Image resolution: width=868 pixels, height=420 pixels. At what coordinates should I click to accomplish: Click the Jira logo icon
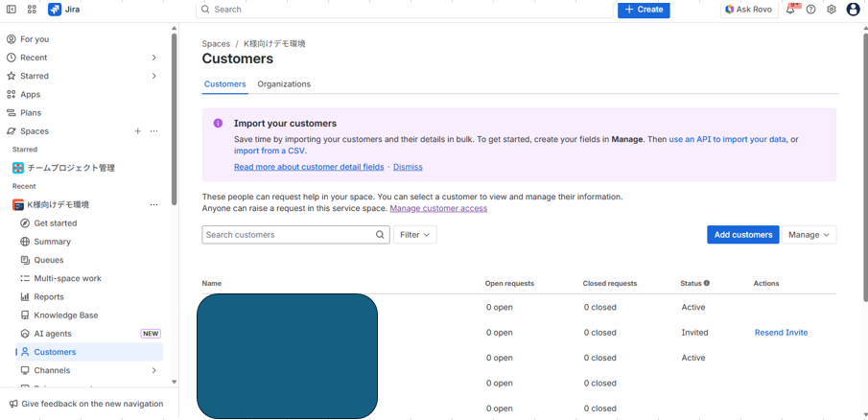pos(55,10)
